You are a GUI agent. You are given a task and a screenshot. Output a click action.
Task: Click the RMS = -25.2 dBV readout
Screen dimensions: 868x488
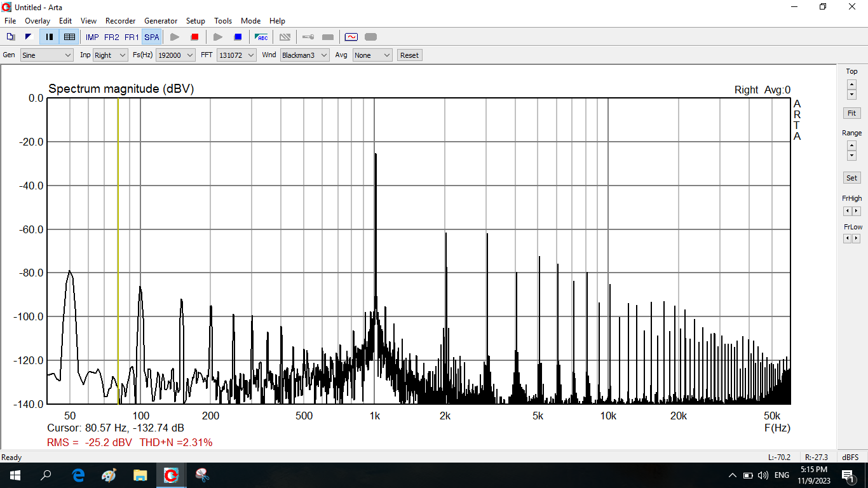[x=90, y=442]
